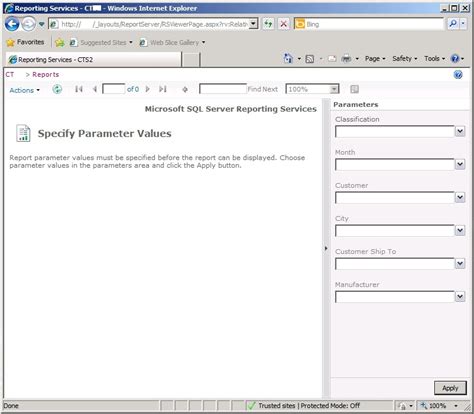This screenshot has width=474, height=414.
Task: Collapse the Parameters pane arrow
Action: (x=326, y=248)
